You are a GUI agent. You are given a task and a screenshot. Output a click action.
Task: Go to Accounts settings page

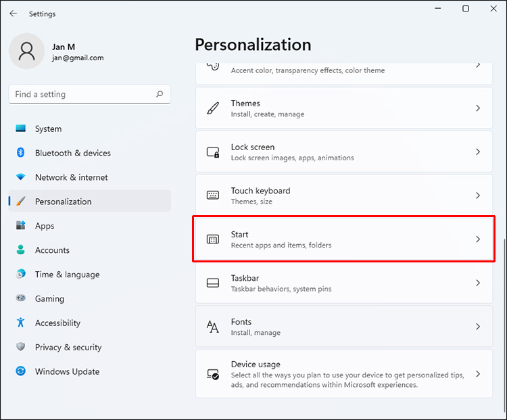52,250
